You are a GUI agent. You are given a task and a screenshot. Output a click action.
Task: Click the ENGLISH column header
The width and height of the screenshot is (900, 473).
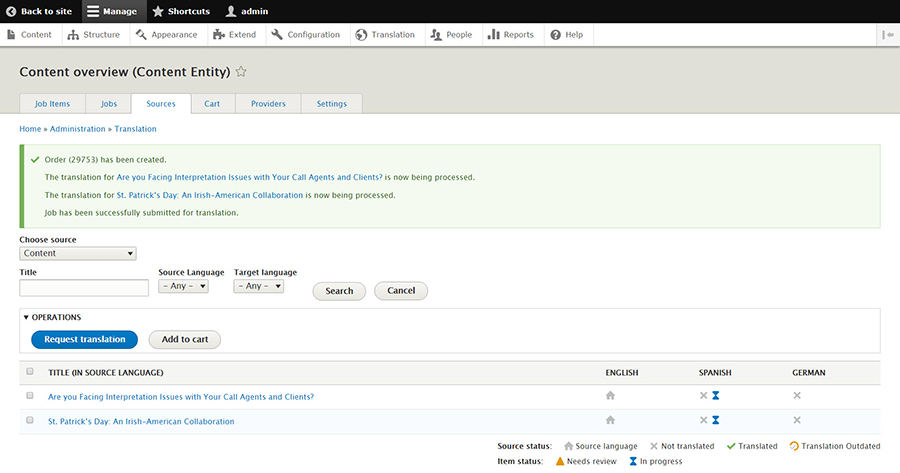(622, 373)
